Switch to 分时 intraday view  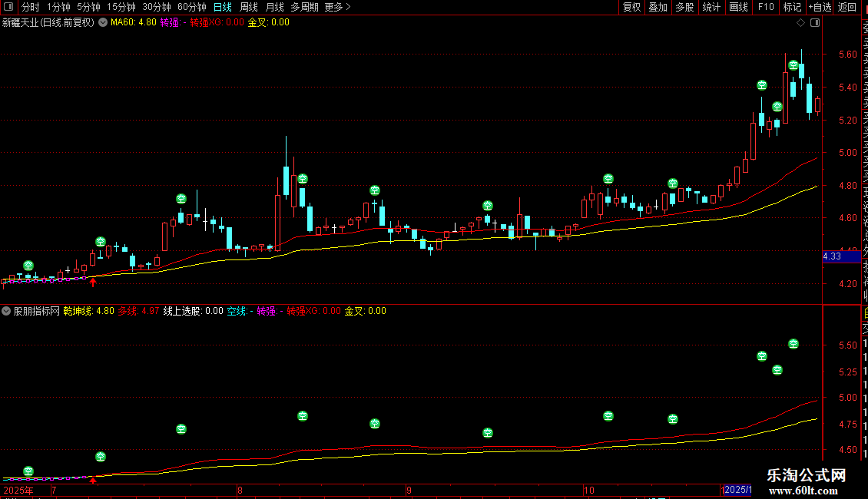pyautogui.click(x=31, y=7)
